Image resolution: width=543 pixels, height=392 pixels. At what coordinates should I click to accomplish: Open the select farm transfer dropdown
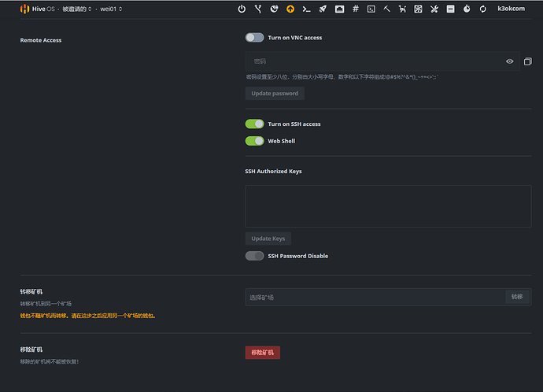pyautogui.click(x=375, y=297)
